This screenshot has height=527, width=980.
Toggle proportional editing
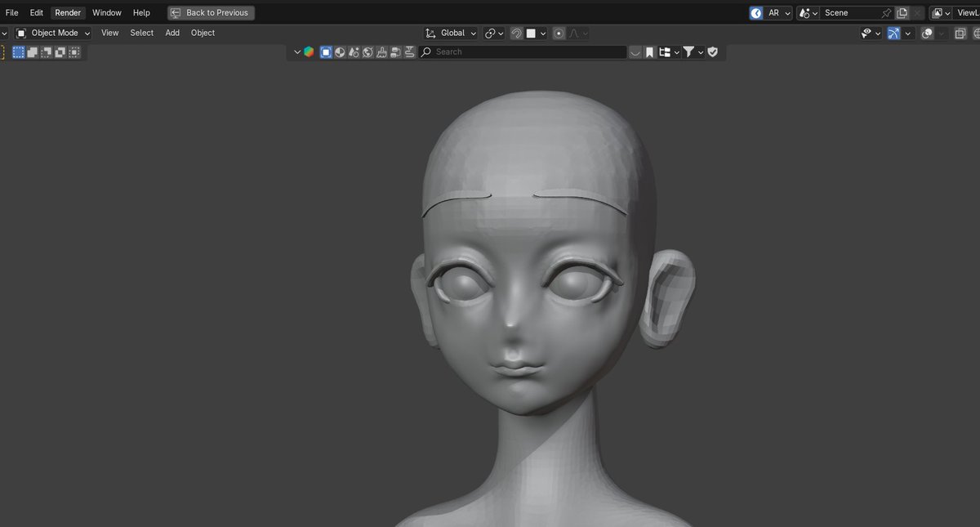coord(559,33)
